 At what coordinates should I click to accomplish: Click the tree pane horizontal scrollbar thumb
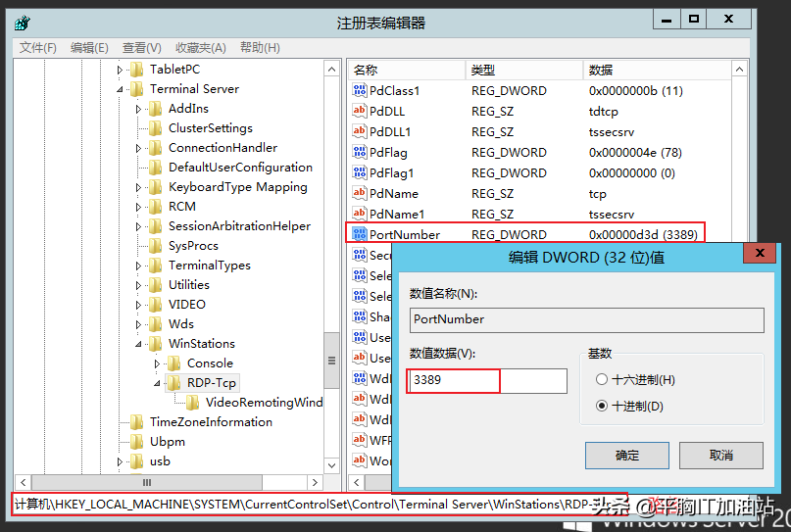coord(147,483)
